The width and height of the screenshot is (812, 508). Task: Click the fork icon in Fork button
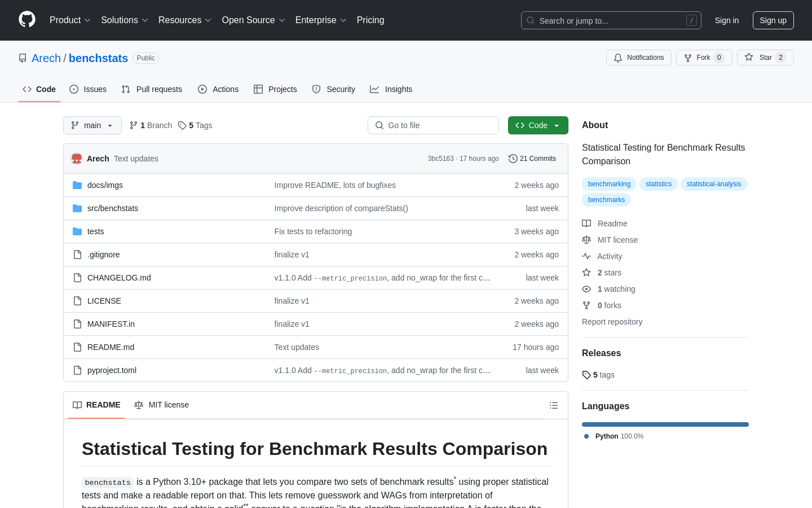click(x=688, y=58)
